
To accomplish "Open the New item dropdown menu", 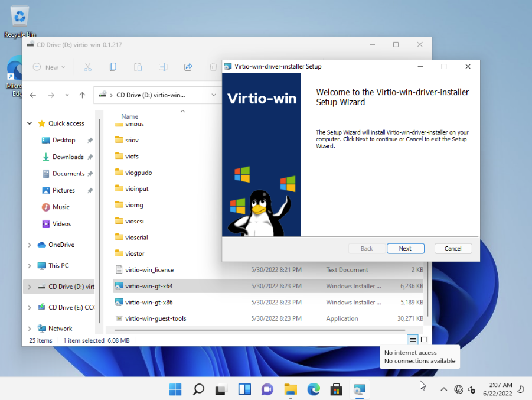I will point(49,67).
